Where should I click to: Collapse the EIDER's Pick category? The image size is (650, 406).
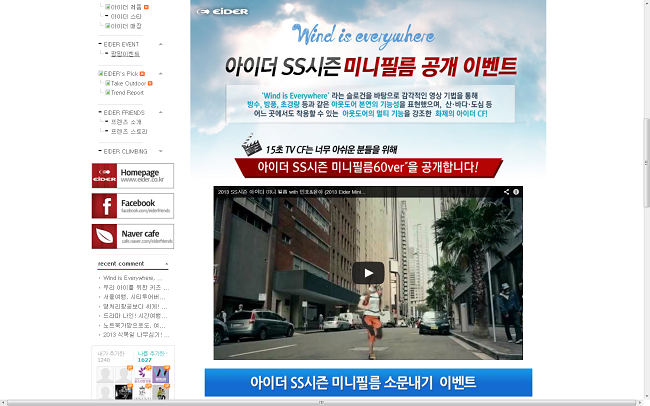click(161, 74)
